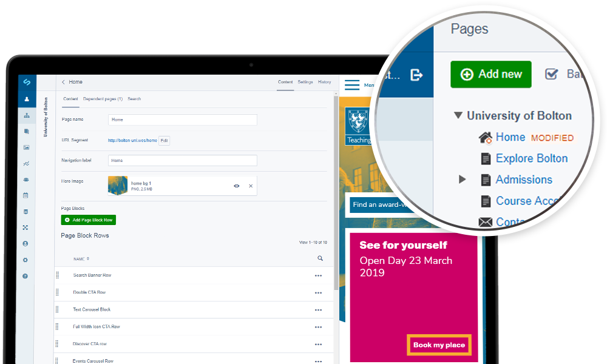The image size is (607, 364).
Task: Click the logout icon in the magnified view
Action: click(416, 75)
